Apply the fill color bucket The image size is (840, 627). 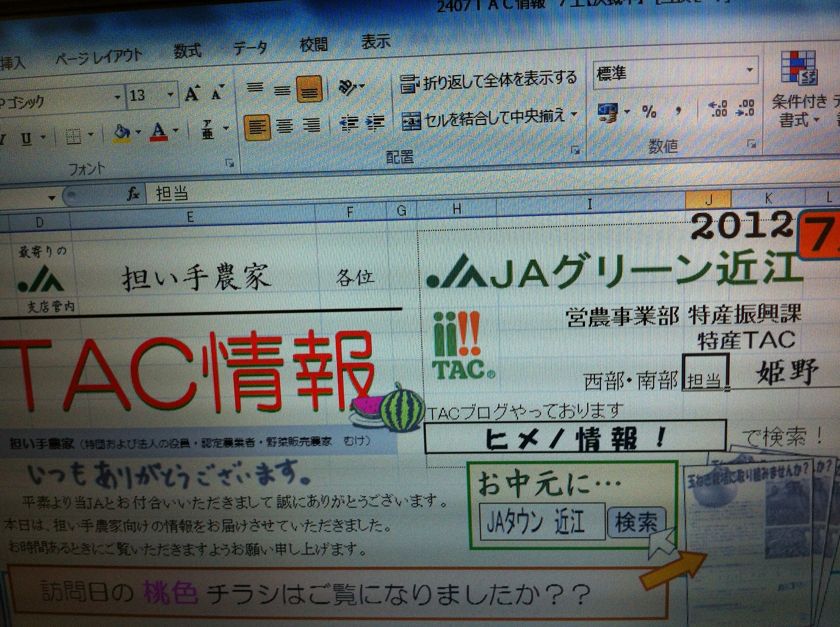click(122, 133)
